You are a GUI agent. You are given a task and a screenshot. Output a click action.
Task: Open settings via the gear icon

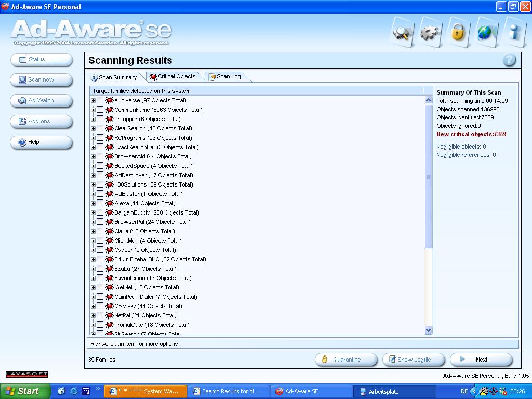(x=430, y=33)
